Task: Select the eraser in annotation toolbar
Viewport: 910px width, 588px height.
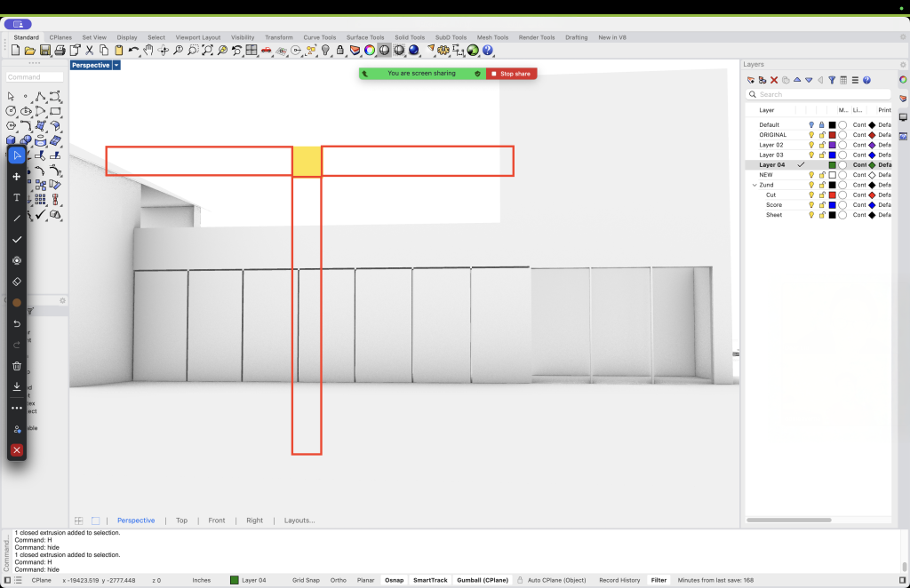Action: click(17, 281)
